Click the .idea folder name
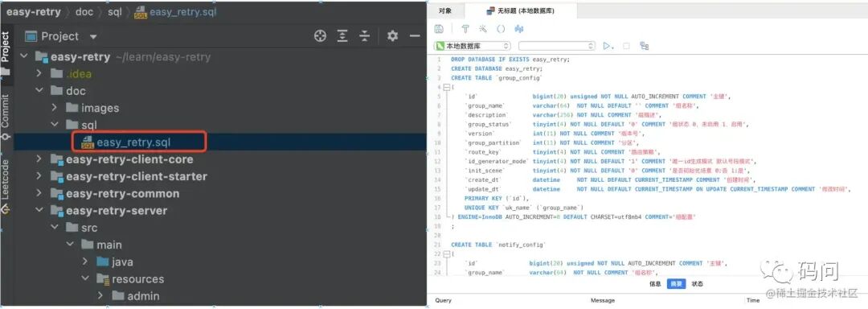Viewport: 868px width, 309px height. pos(79,74)
